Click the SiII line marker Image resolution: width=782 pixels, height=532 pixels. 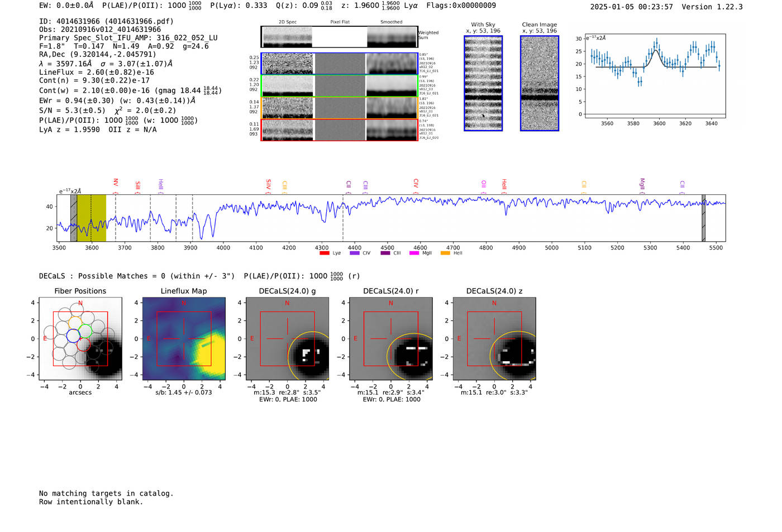tap(137, 188)
